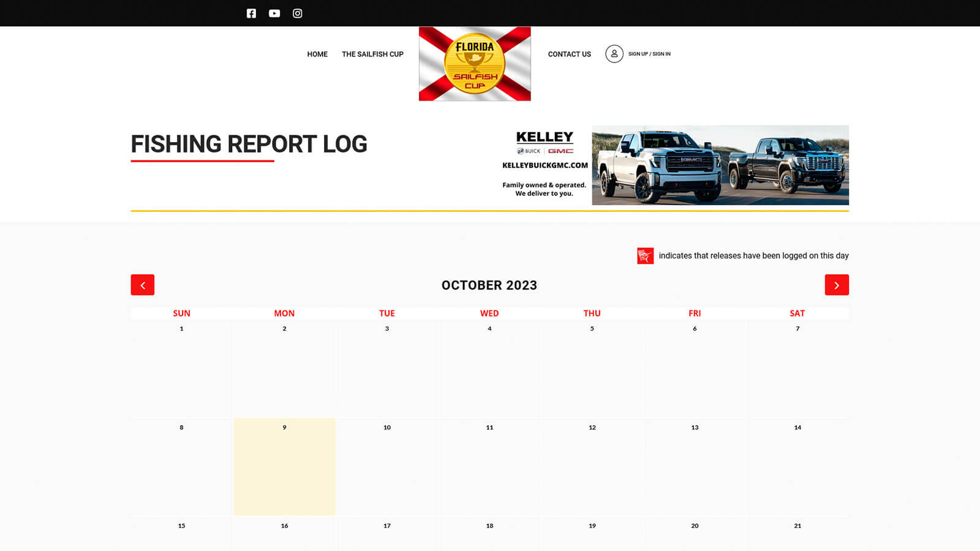Visit the KELLEYBUICKGMC.COM link
Viewport: 980px width, 551px height.
[545, 165]
